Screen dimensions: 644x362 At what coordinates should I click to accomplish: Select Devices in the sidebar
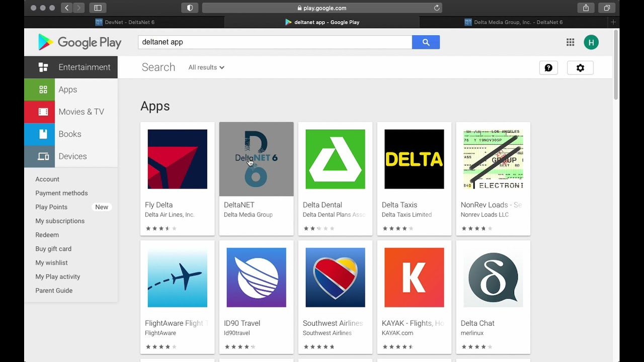click(71, 156)
